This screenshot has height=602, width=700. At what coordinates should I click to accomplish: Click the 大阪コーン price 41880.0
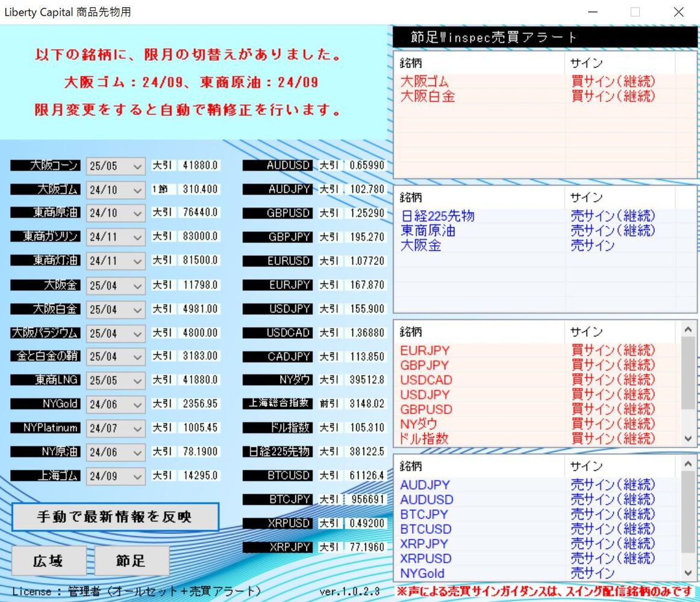pos(200,165)
